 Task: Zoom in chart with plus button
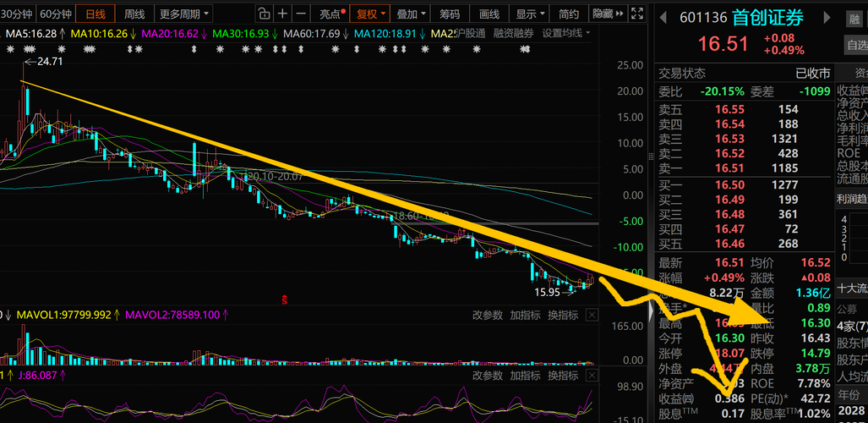pos(283,14)
